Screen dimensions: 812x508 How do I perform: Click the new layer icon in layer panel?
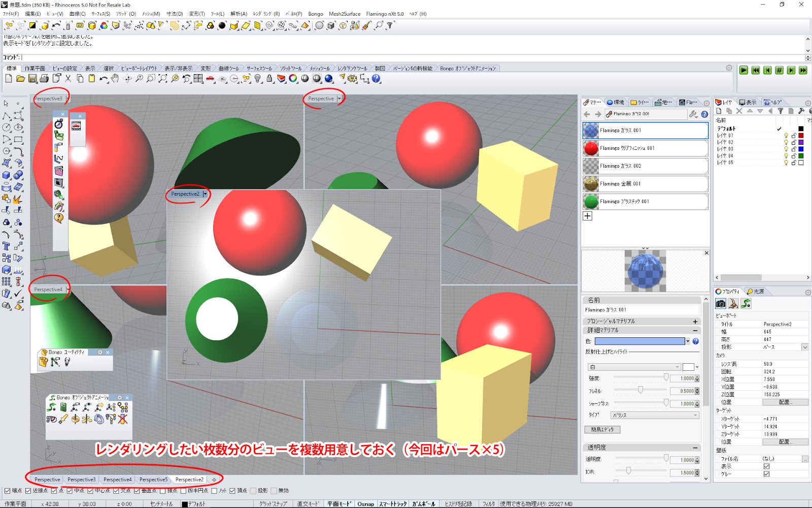719,111
